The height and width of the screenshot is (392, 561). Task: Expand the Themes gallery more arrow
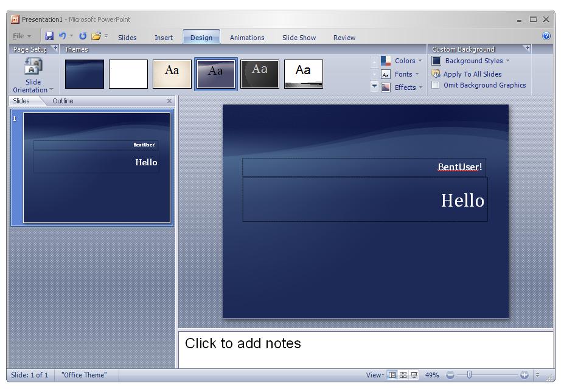[375, 87]
